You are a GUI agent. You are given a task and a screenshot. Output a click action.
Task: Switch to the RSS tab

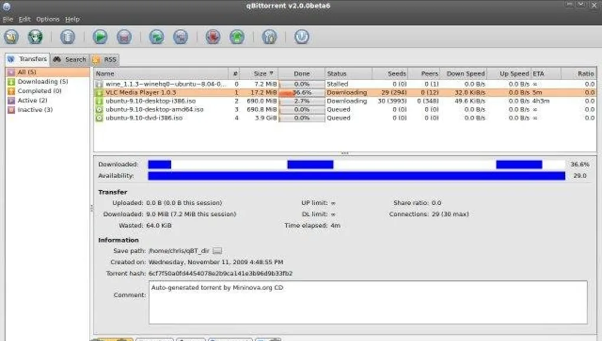pos(105,60)
